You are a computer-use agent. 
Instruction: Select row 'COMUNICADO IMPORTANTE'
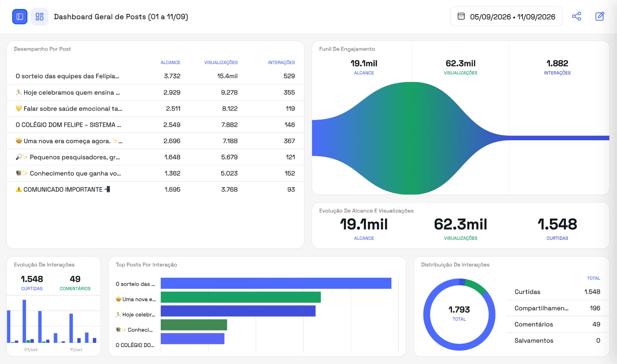click(155, 190)
